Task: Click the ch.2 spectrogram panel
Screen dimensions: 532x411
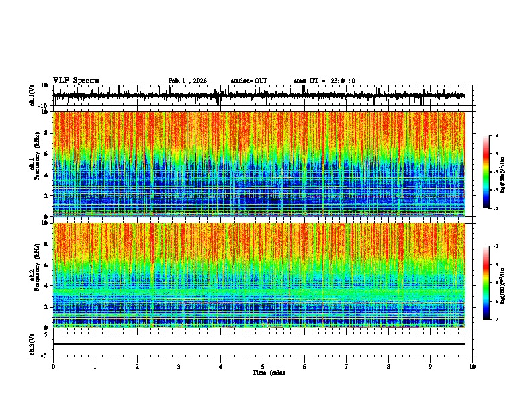Action: (259, 275)
